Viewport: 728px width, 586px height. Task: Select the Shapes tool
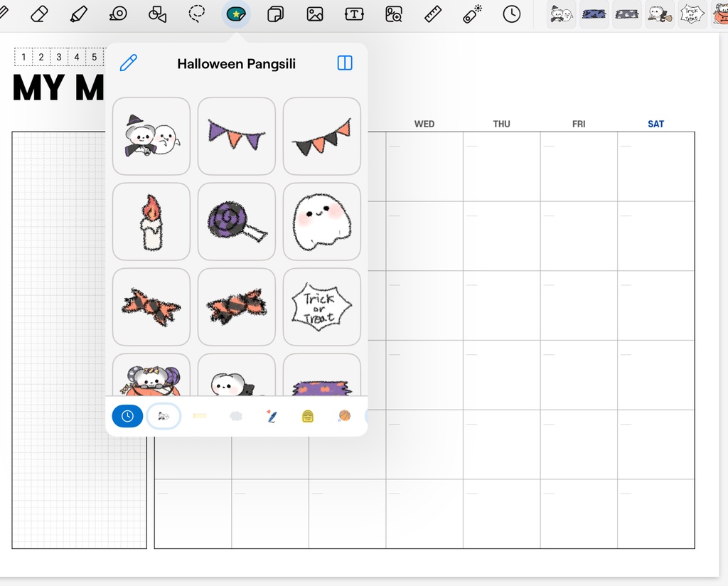157,14
